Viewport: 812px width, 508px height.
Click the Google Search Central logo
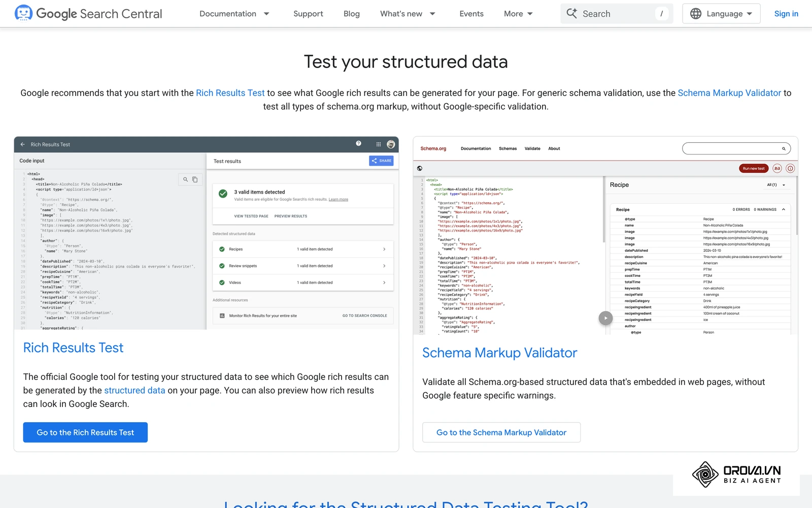pos(89,14)
